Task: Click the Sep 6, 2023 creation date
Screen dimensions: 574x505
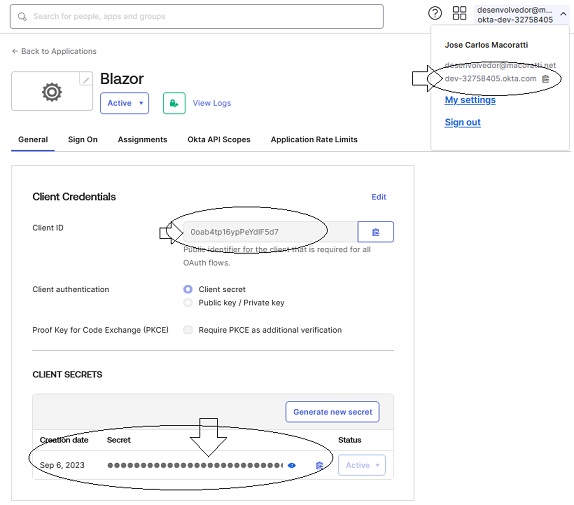Action: (x=62, y=465)
